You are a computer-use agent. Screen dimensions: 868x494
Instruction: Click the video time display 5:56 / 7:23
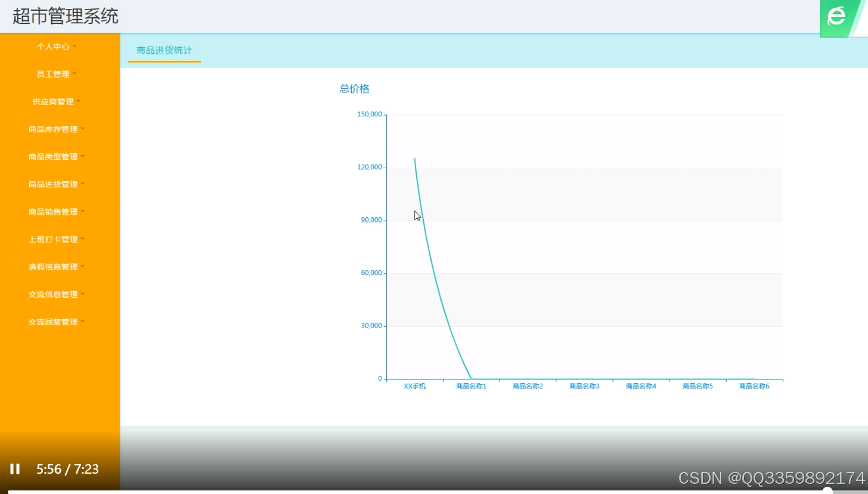[x=67, y=469]
